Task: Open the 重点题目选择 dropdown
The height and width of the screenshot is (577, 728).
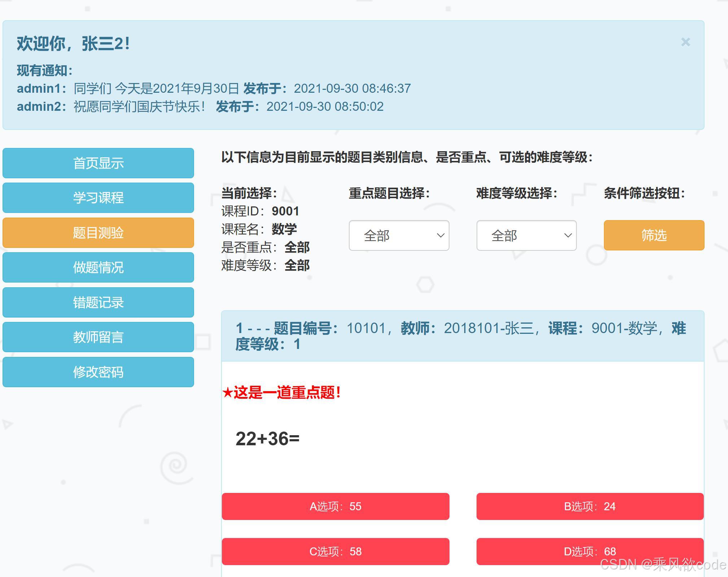Action: [399, 235]
